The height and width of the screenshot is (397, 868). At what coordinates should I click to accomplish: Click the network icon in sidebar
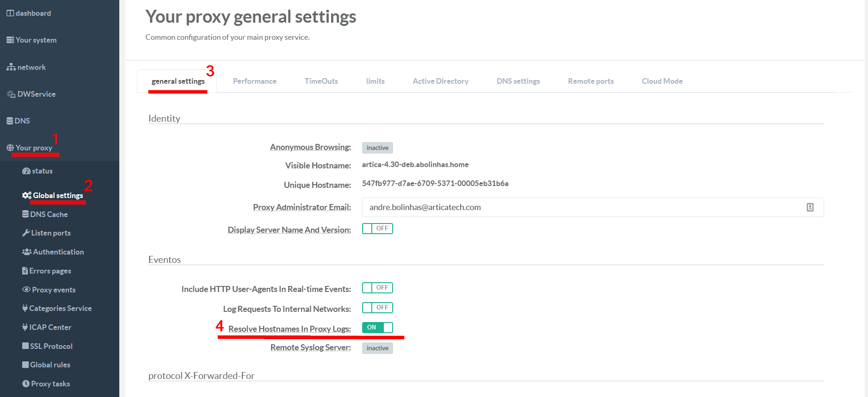(x=11, y=68)
